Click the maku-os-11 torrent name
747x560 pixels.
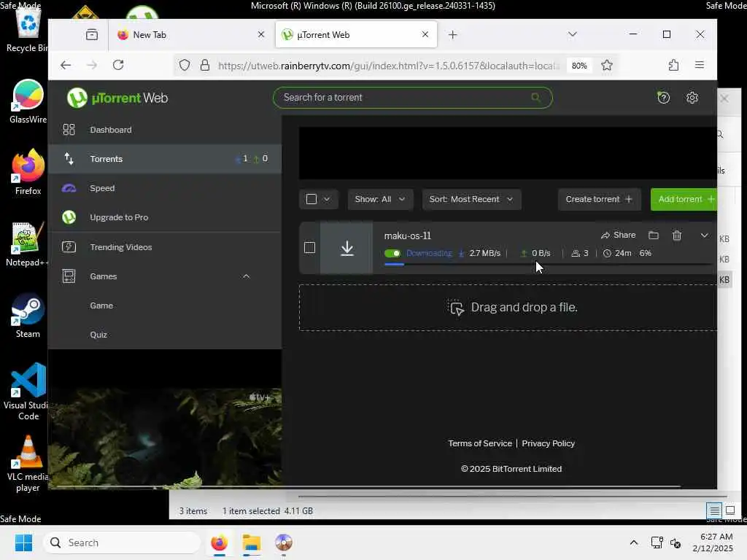[407, 236]
